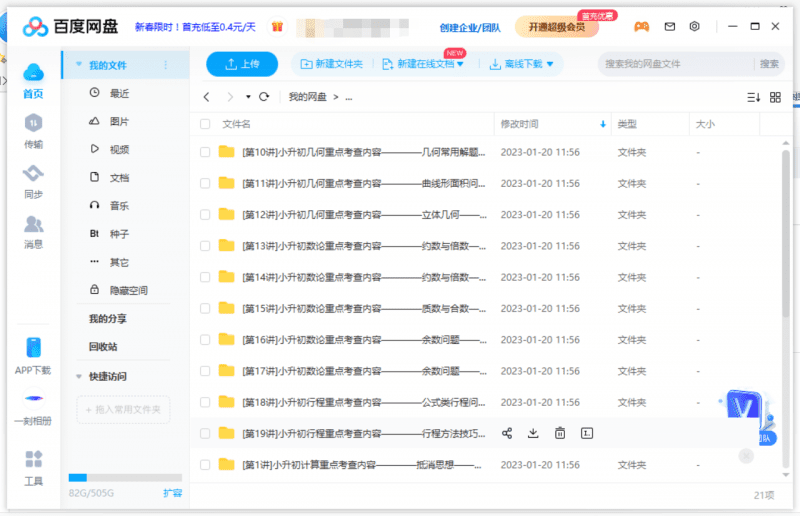Click the 扩容 link to expand storage
The height and width of the screenshot is (516, 800).
pos(172,493)
